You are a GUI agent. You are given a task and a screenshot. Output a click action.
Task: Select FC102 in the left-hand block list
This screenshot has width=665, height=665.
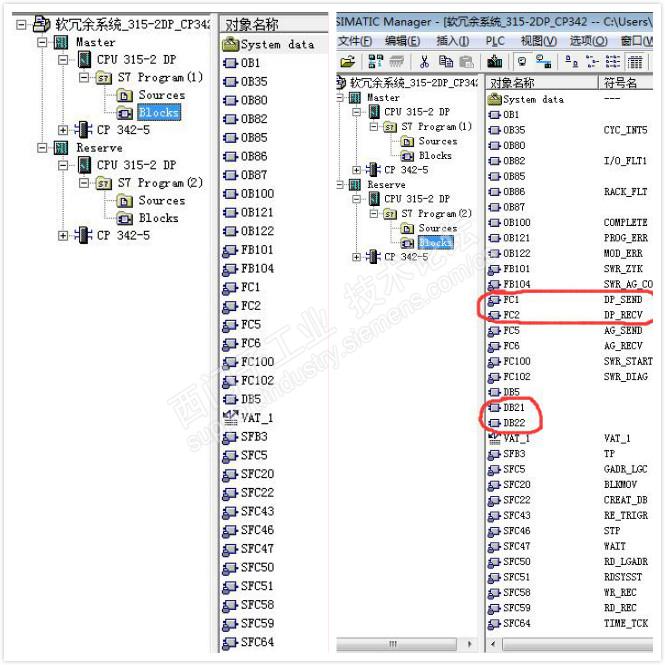[257, 380]
